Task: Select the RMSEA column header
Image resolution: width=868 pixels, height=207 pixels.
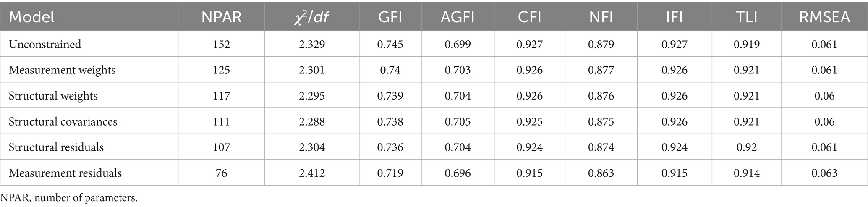Action: pyautogui.click(x=824, y=17)
